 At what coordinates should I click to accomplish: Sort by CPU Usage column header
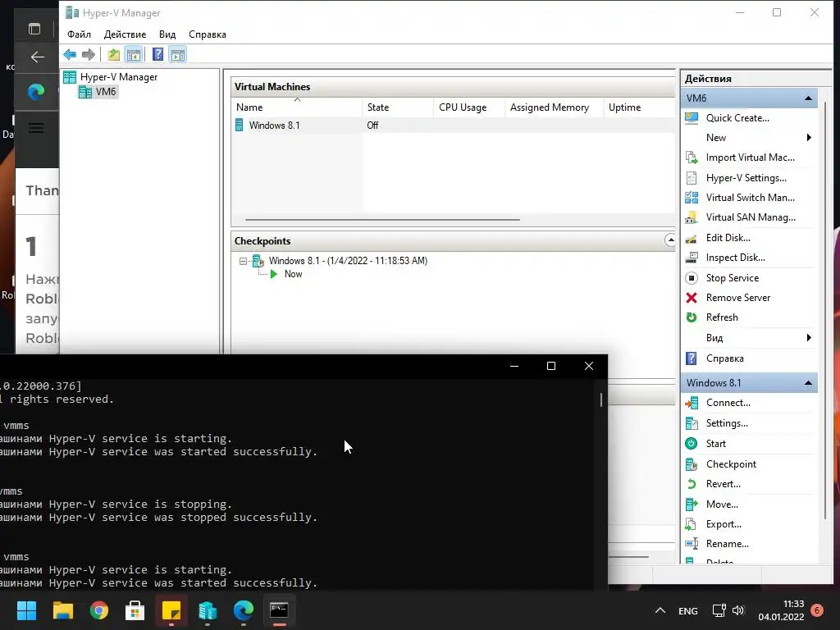click(468, 107)
